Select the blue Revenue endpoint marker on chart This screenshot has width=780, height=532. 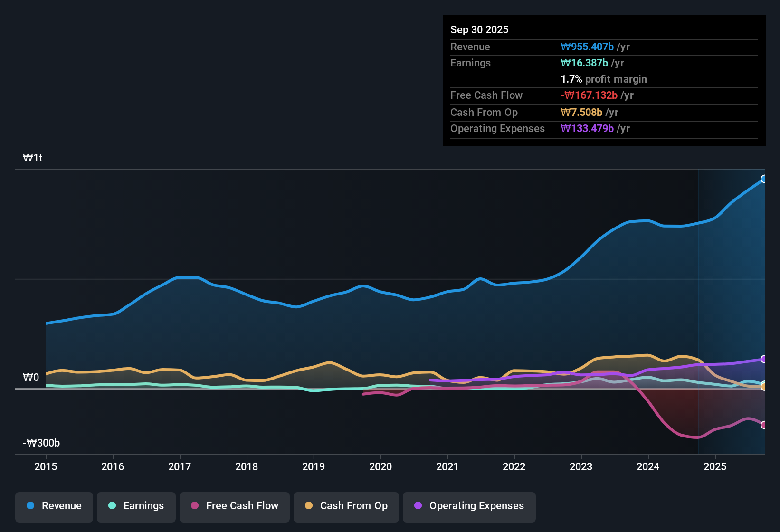click(764, 179)
